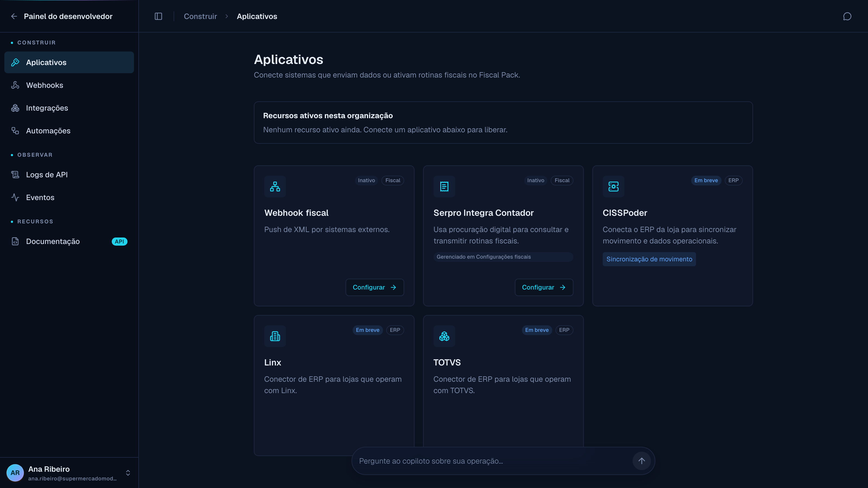Click the Linx card title

pos(273,362)
